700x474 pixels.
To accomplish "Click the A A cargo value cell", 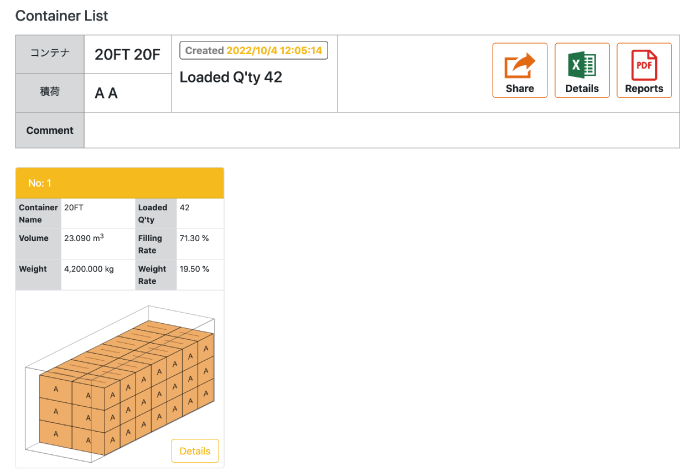I will point(128,93).
